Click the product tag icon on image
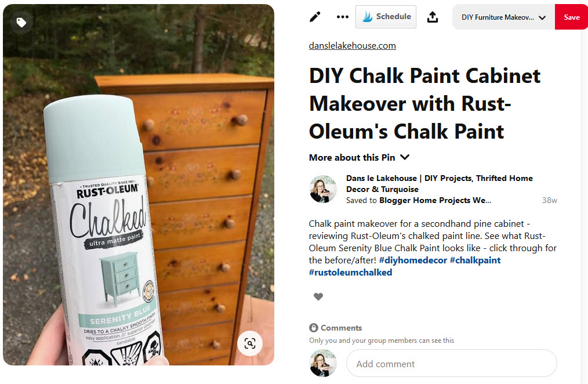 21,23
